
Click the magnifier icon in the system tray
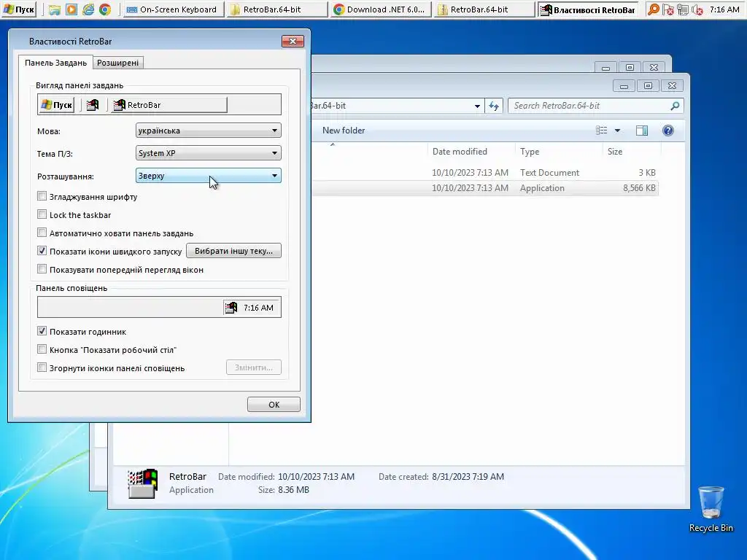[654, 9]
